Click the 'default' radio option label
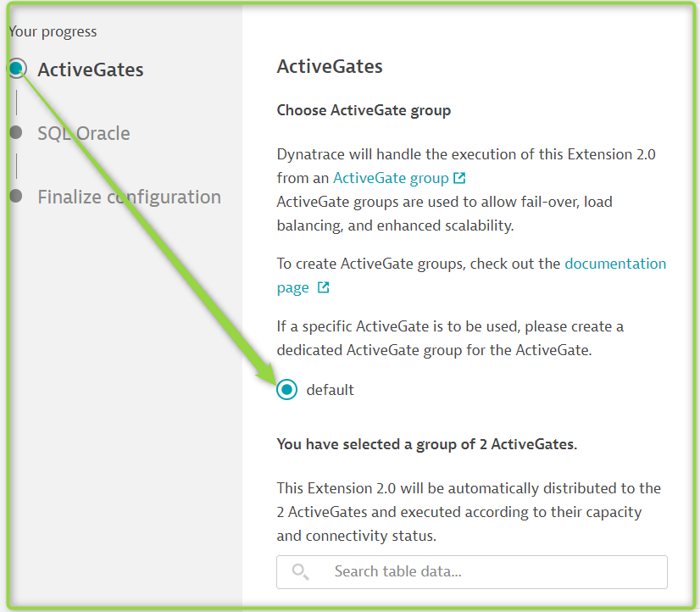 [x=331, y=390]
